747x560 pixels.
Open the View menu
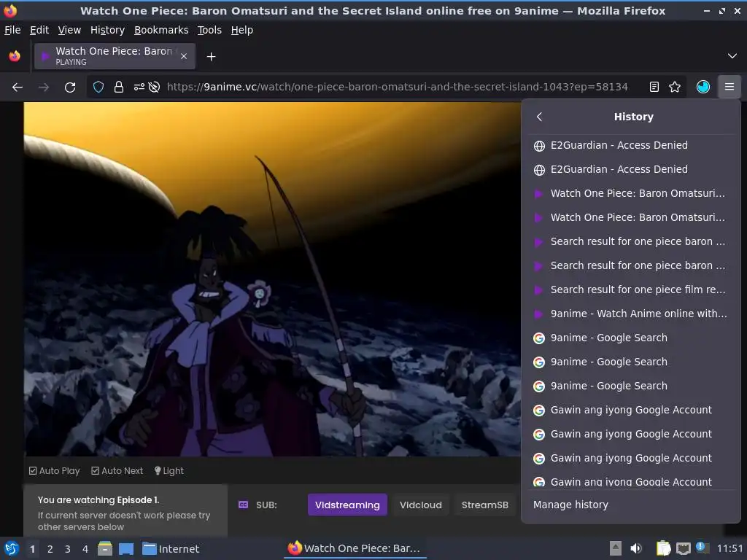click(69, 30)
